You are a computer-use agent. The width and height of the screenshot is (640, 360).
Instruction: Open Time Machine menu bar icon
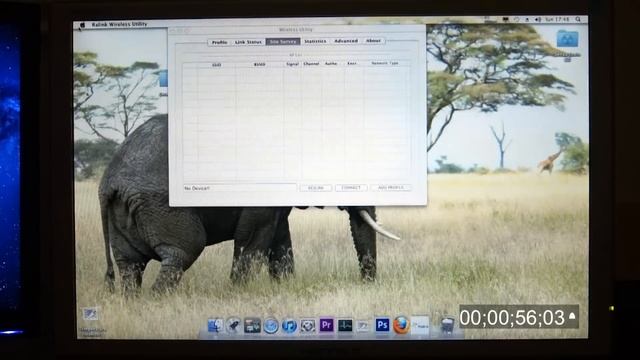coord(517,20)
